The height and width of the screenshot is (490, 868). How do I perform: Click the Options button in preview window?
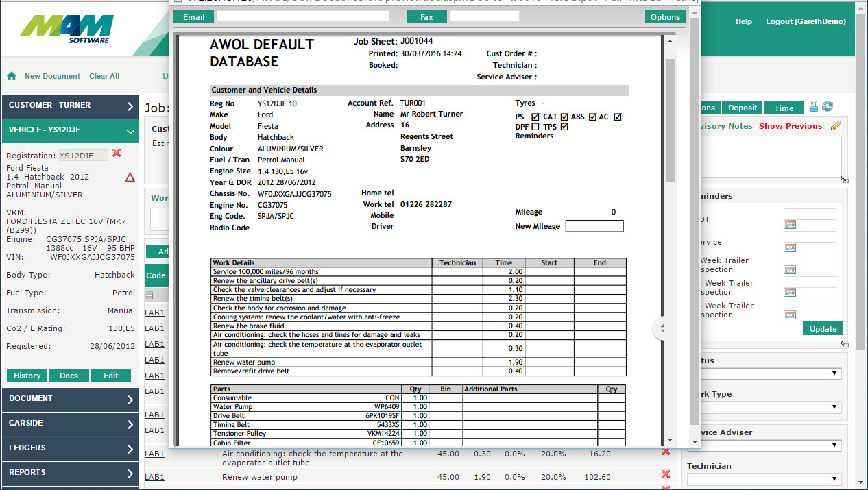pos(665,17)
